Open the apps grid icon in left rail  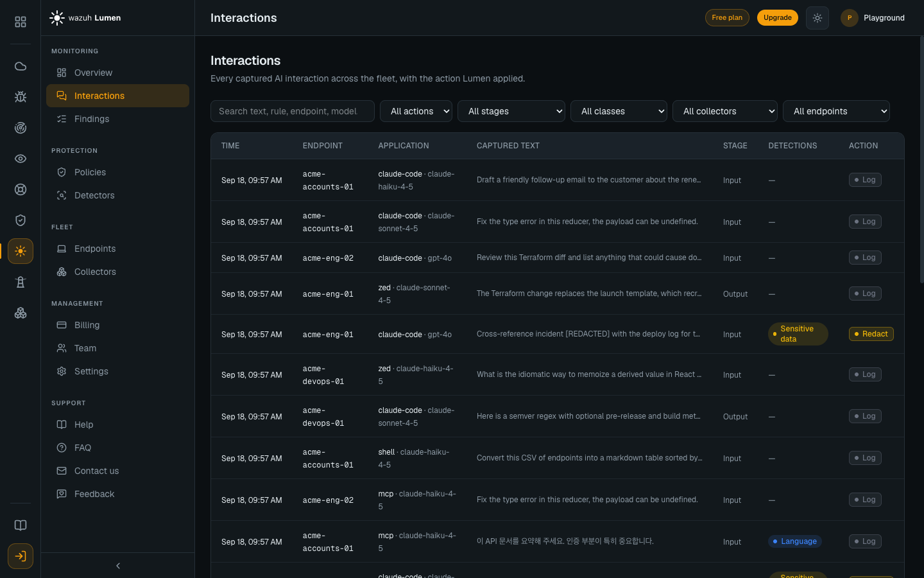[x=21, y=22]
